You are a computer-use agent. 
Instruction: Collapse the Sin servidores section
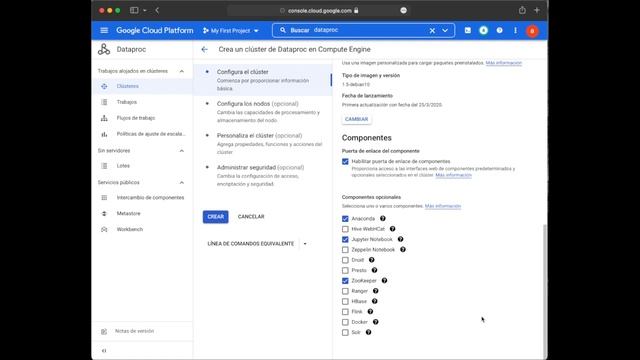coord(182,151)
